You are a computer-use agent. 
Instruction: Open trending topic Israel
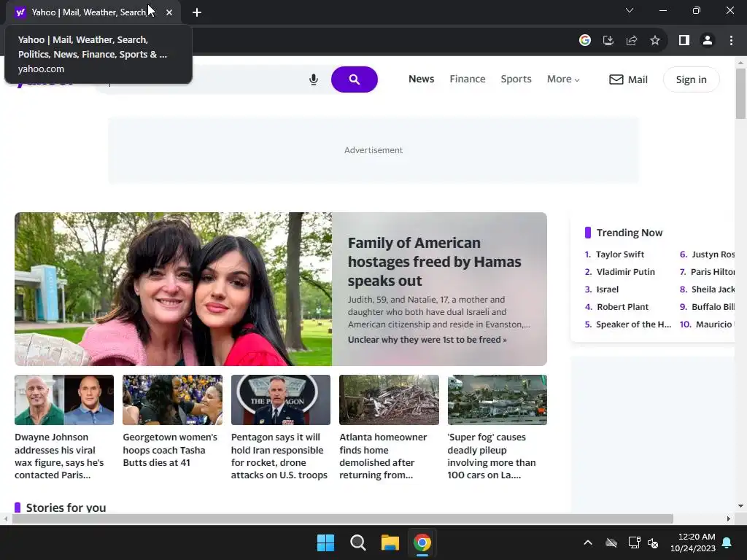608,289
